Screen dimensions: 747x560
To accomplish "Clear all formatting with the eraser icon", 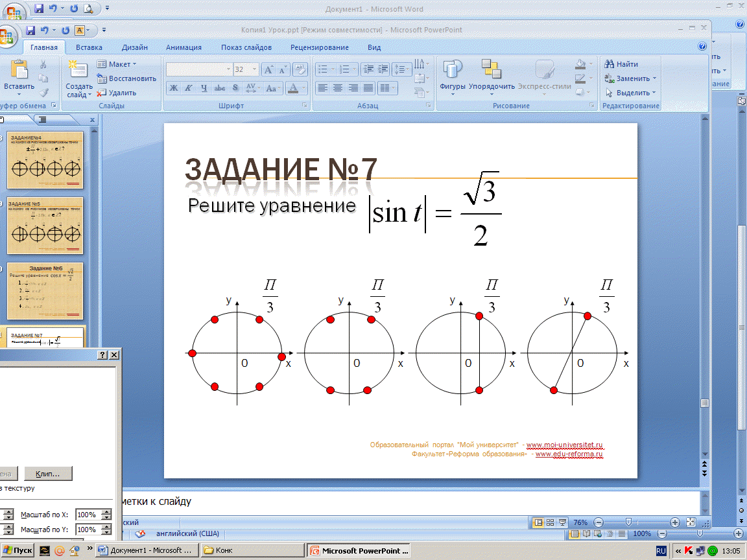I will coord(300,70).
